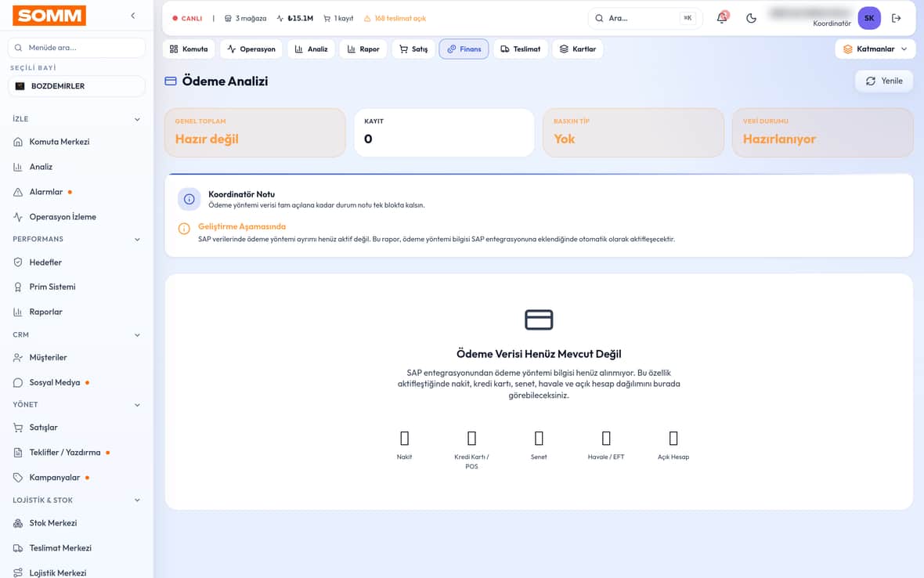Click the Prim Sistemi award icon
The image size is (924, 578).
point(18,287)
